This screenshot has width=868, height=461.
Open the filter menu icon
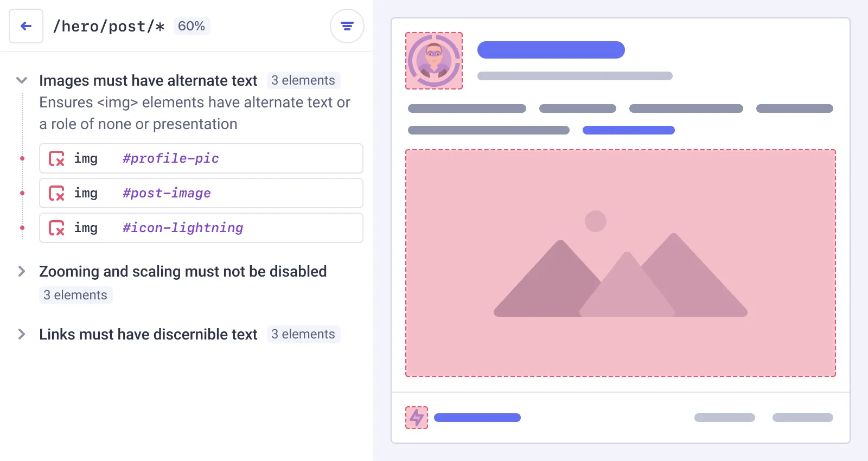[347, 26]
